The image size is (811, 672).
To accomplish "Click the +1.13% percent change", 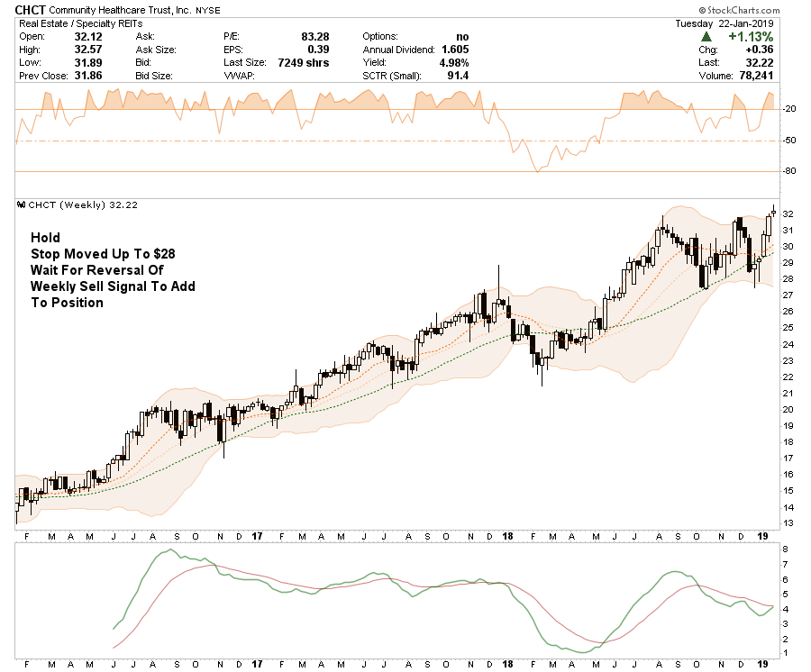I will click(751, 37).
